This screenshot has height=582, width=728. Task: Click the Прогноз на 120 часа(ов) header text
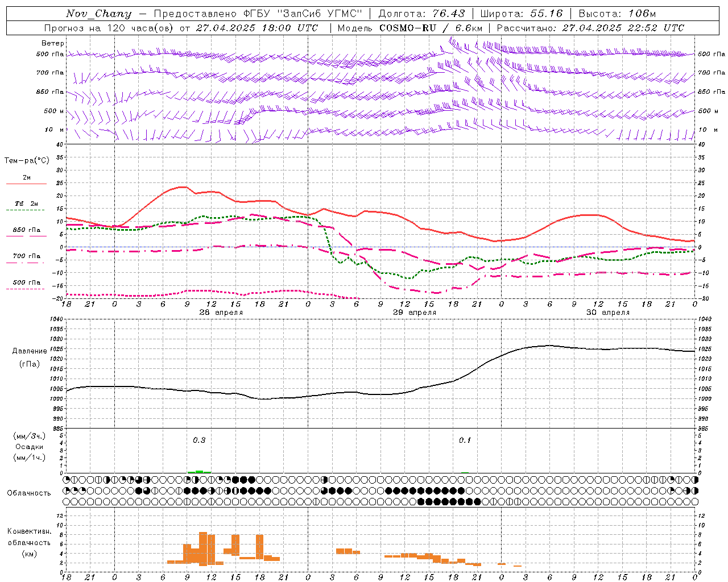tap(109, 28)
